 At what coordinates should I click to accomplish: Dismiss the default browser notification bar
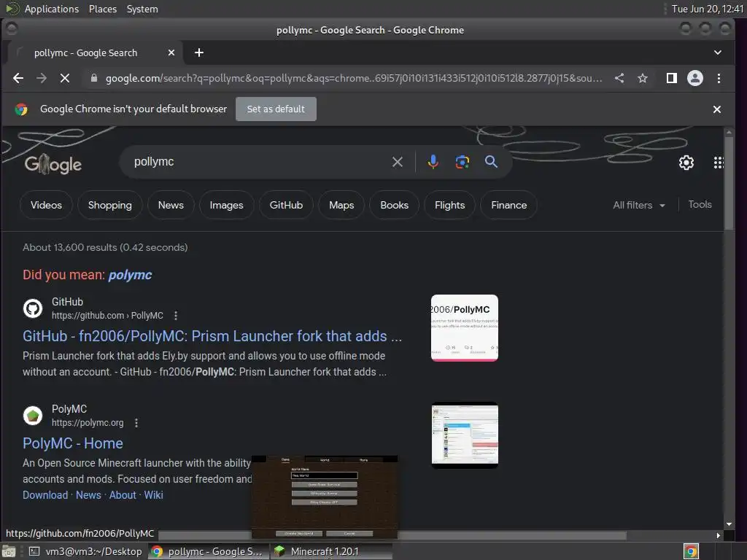pyautogui.click(x=716, y=109)
